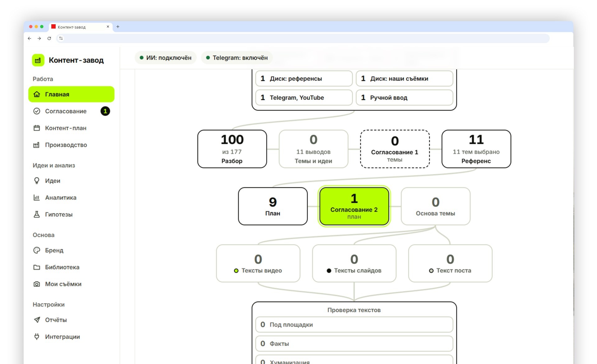Click the Контент-план calendar icon
Screen dimensions: 597x364
coord(37,128)
